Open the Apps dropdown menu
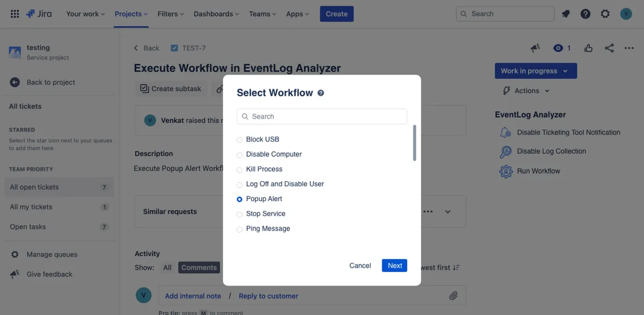Screen dimensions: 644x315 (297, 14)
